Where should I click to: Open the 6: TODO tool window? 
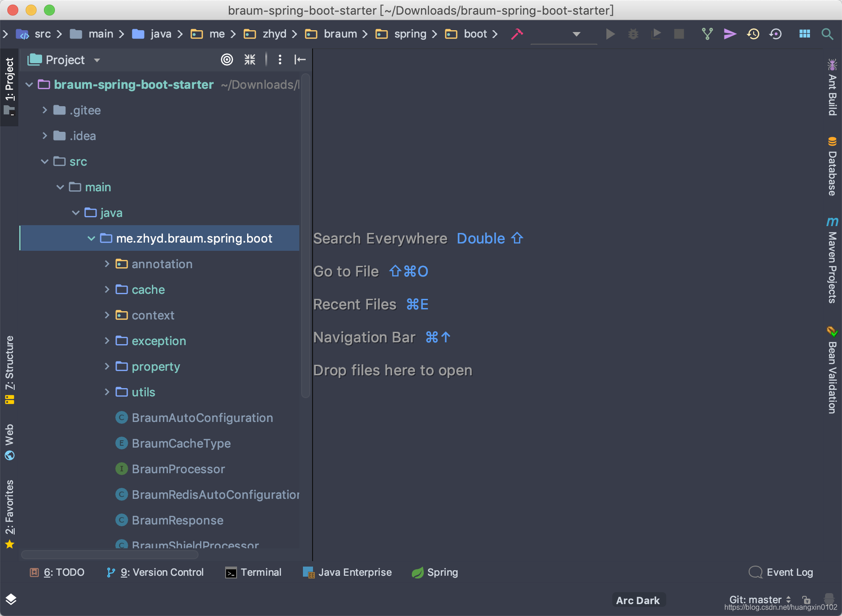point(57,573)
